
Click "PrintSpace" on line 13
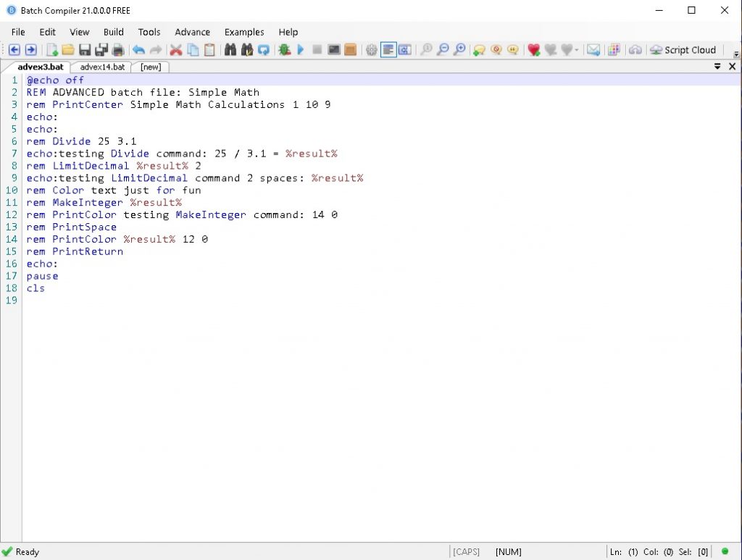tap(84, 227)
